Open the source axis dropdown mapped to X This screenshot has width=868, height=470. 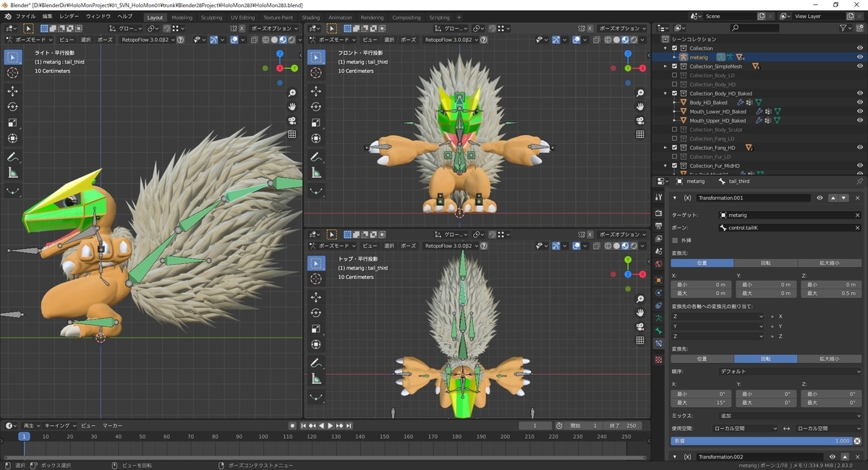(718, 317)
